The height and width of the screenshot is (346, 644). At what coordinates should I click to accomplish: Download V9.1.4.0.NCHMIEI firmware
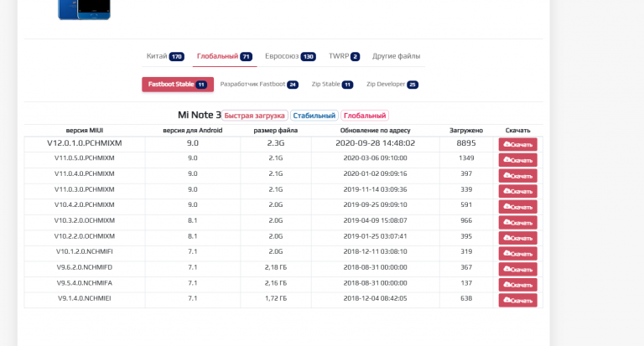pyautogui.click(x=518, y=301)
